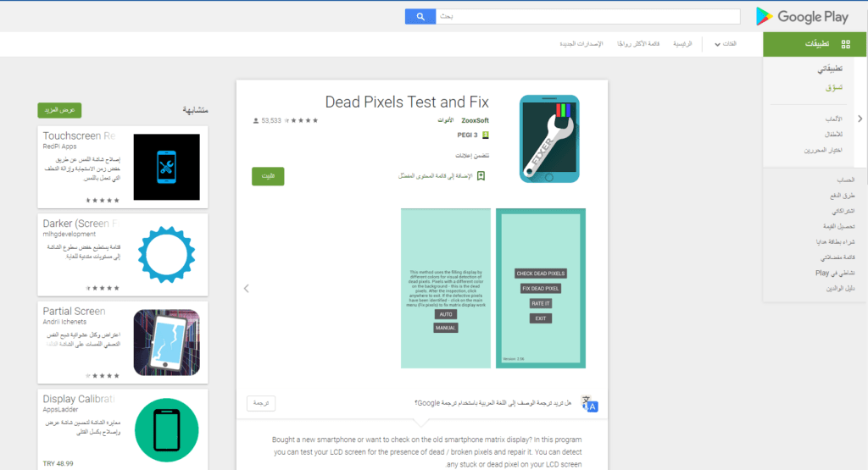This screenshot has height=470, width=868.
Task: Click the green show more button
Action: click(59, 110)
